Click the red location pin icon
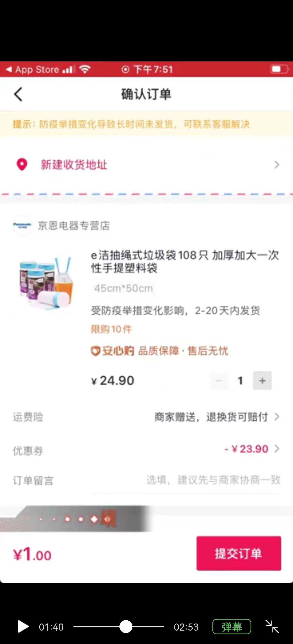Viewport: 293px width, 644px height. (22, 164)
